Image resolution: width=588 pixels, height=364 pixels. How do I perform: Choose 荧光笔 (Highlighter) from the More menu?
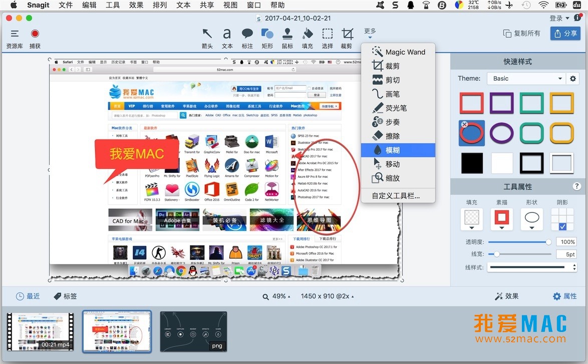[398, 108]
